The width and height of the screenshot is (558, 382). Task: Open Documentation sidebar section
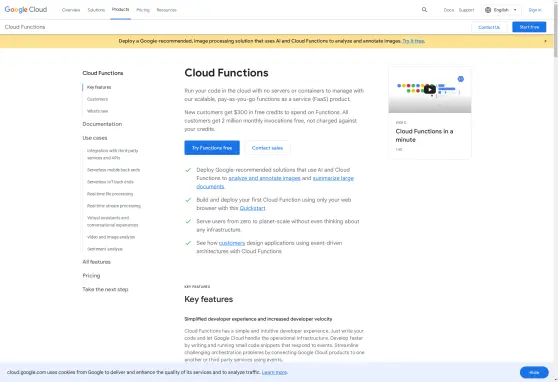[x=102, y=124]
